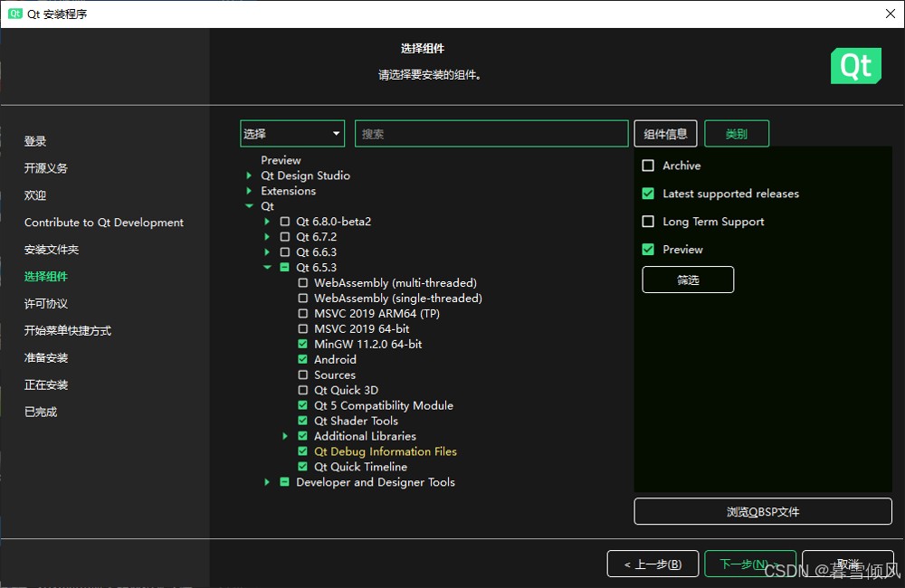Viewport: 905px width, 588px height.
Task: Click the 取消 cancel button
Action: point(848,564)
